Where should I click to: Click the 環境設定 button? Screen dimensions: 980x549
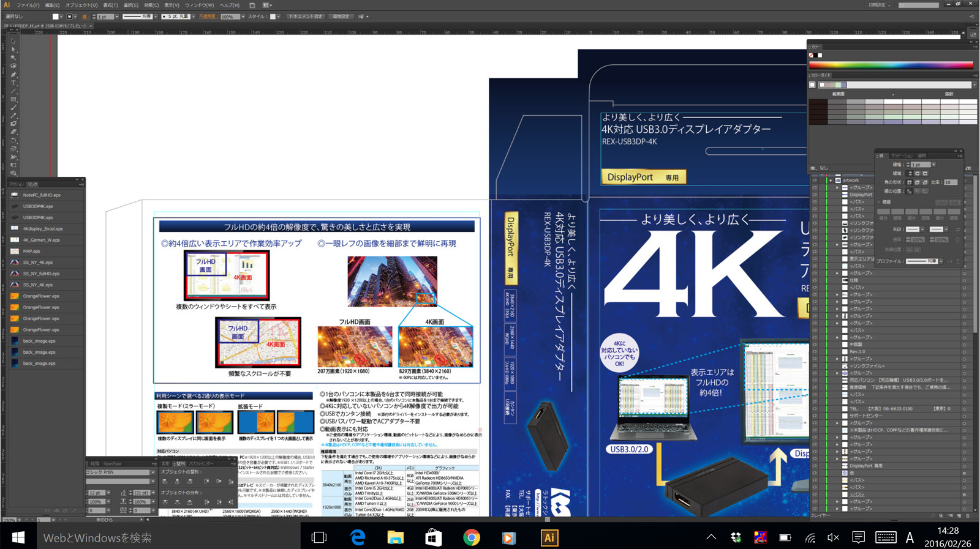(341, 17)
